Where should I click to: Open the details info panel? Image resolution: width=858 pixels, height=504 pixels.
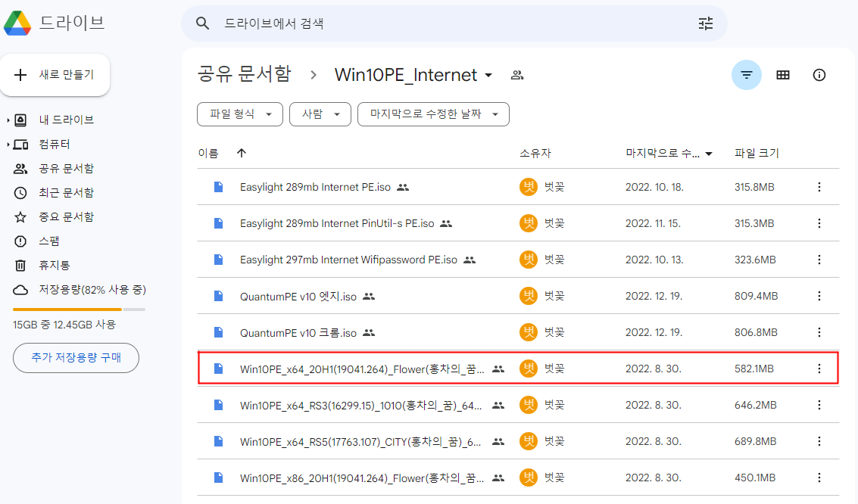click(x=819, y=75)
